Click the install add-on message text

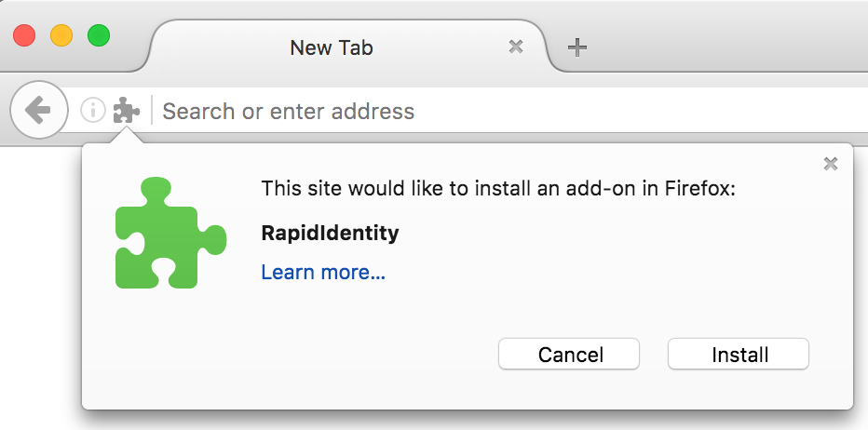tap(498, 189)
